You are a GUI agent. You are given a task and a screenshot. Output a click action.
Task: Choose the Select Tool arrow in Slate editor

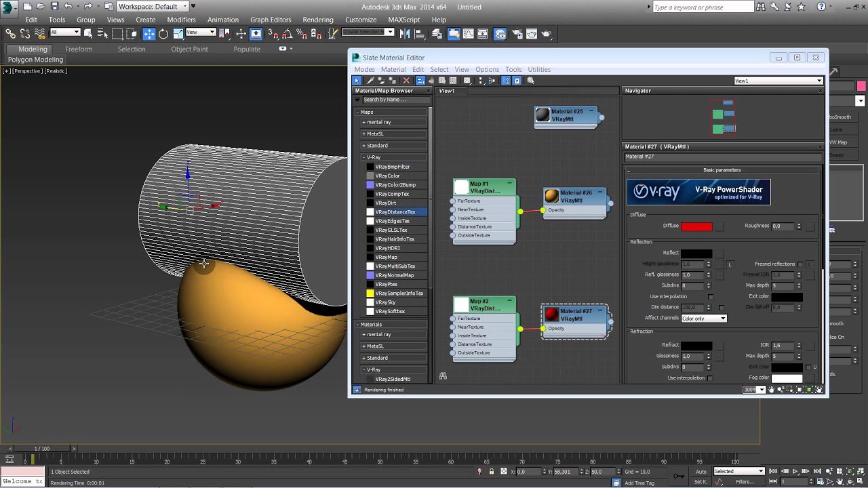click(x=357, y=81)
